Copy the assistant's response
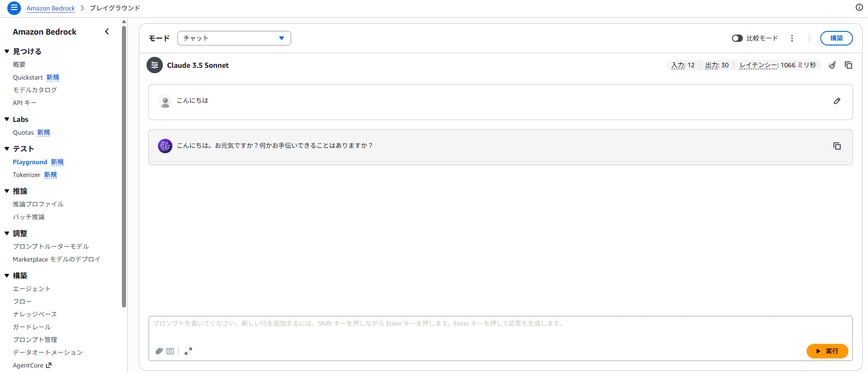 point(837,146)
